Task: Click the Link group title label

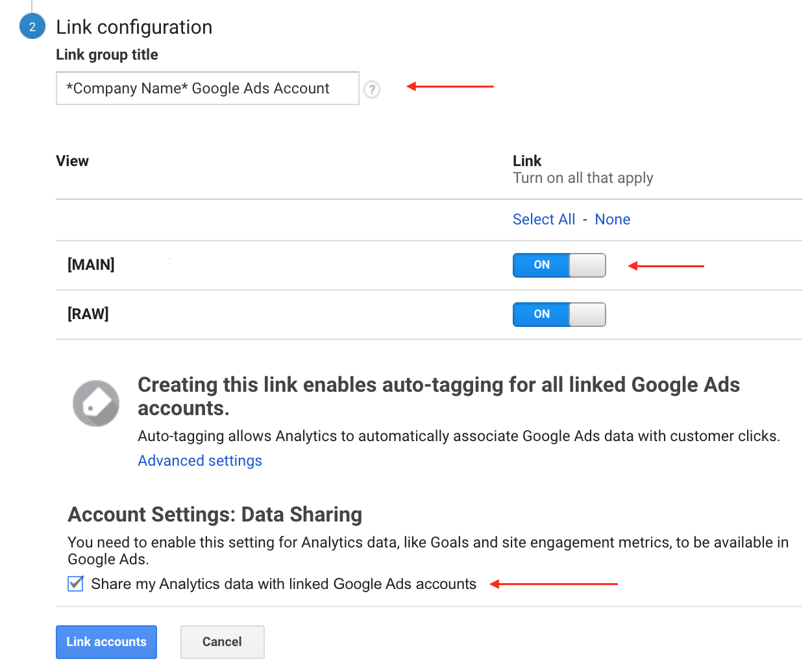Action: coord(107,54)
